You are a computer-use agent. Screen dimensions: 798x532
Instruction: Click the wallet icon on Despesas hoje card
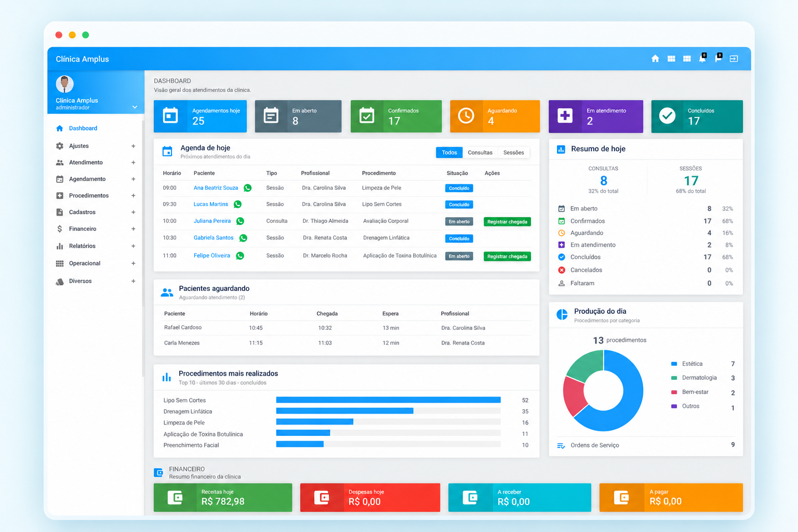(322, 498)
